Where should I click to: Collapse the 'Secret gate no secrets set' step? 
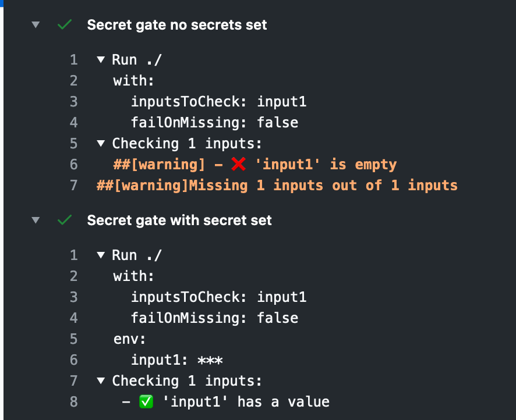(x=36, y=24)
